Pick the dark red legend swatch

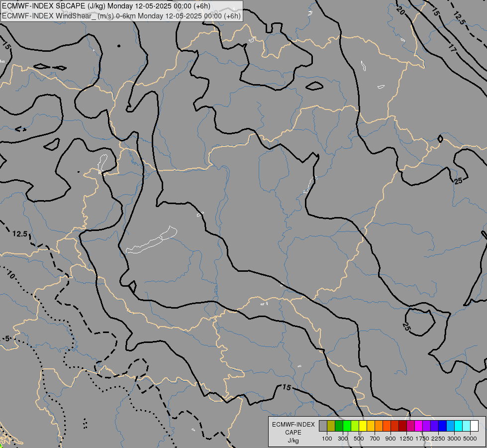tap(403, 426)
